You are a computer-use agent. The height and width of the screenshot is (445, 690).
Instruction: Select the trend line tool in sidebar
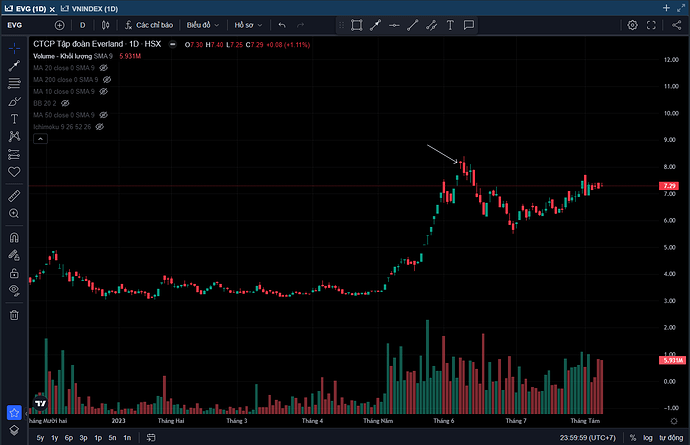click(x=14, y=66)
